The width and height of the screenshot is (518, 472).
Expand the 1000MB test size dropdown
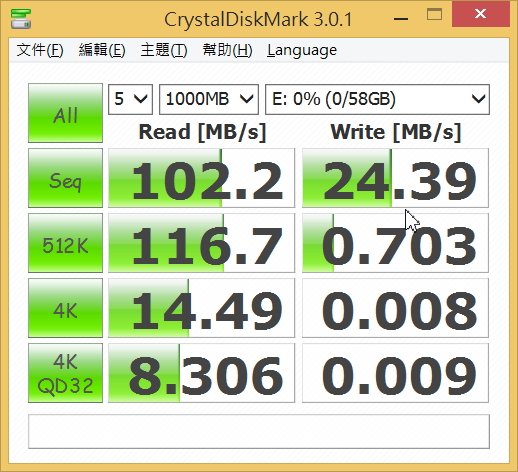209,99
